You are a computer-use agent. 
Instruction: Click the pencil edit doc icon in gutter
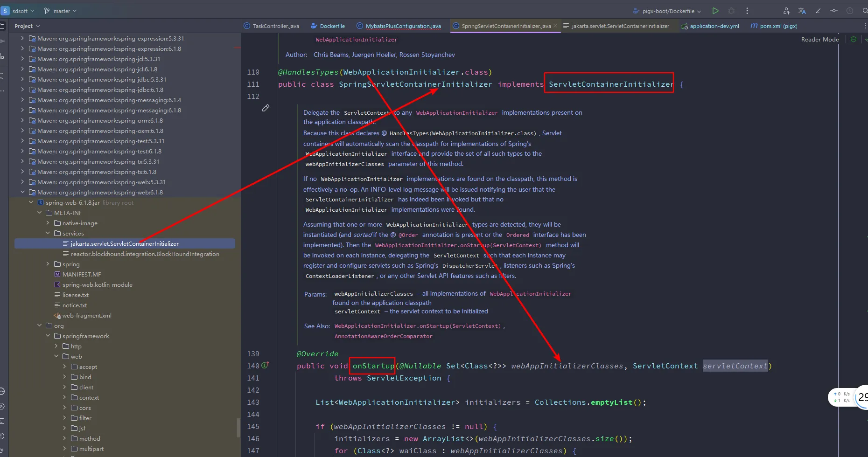[266, 108]
